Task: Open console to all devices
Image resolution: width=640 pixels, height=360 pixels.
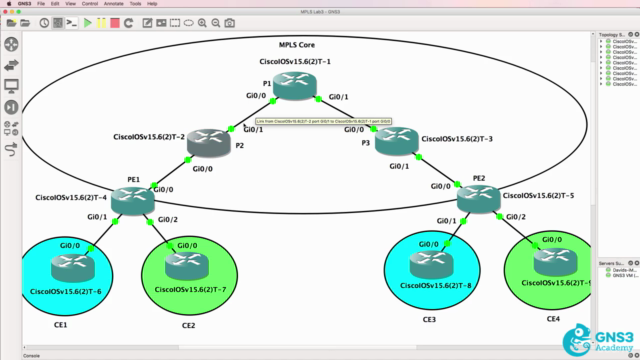Action: pos(72,23)
